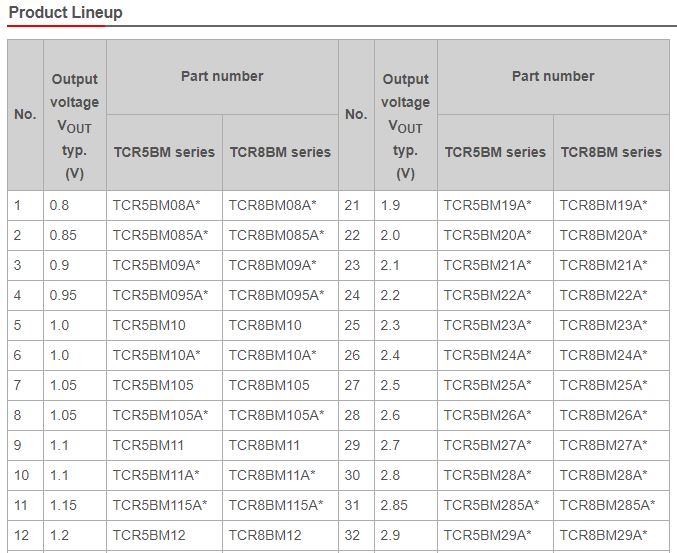Click the TCR8BM20A* cell
Viewport: 677px width, 553px height.
pyautogui.click(x=603, y=235)
